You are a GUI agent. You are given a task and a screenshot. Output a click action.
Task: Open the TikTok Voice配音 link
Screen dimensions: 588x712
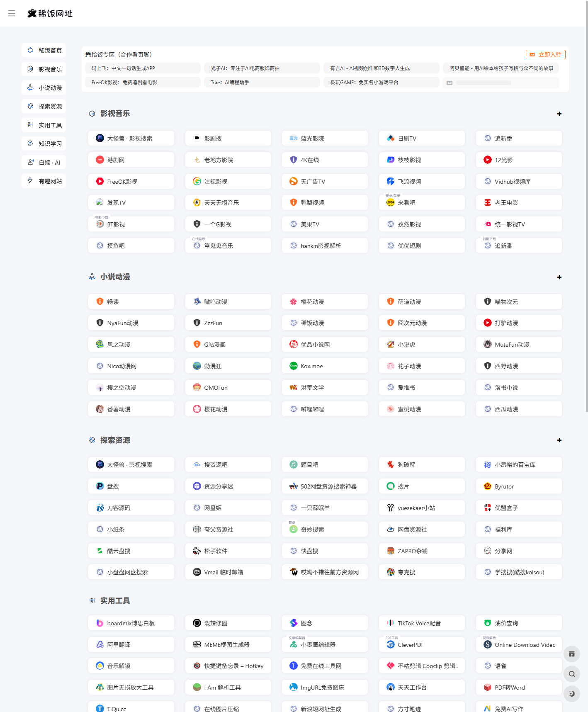point(422,623)
